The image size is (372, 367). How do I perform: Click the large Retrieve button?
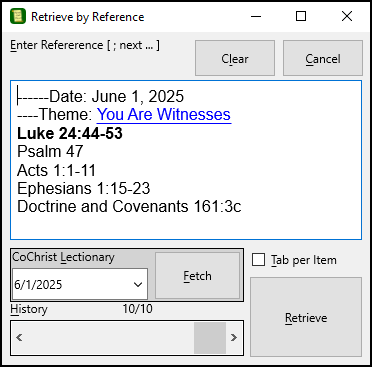point(306,317)
